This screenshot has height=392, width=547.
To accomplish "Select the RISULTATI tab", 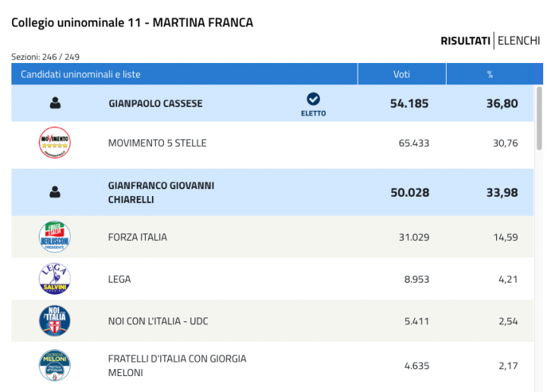I will click(x=466, y=41).
